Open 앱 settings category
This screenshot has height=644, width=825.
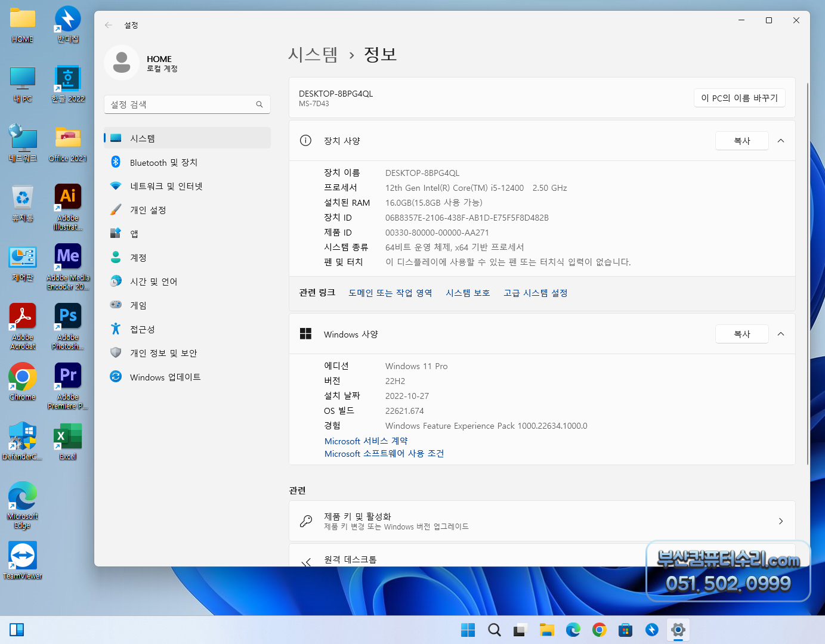coord(187,234)
